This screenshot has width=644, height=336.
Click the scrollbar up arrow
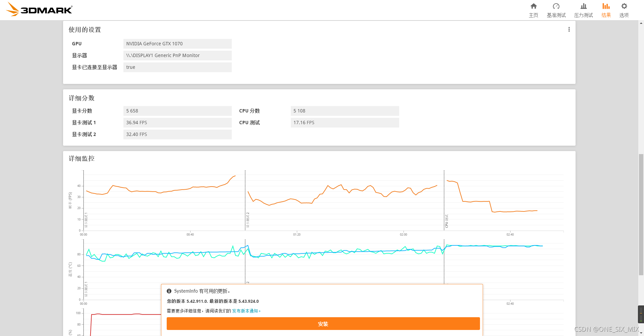point(641,23)
